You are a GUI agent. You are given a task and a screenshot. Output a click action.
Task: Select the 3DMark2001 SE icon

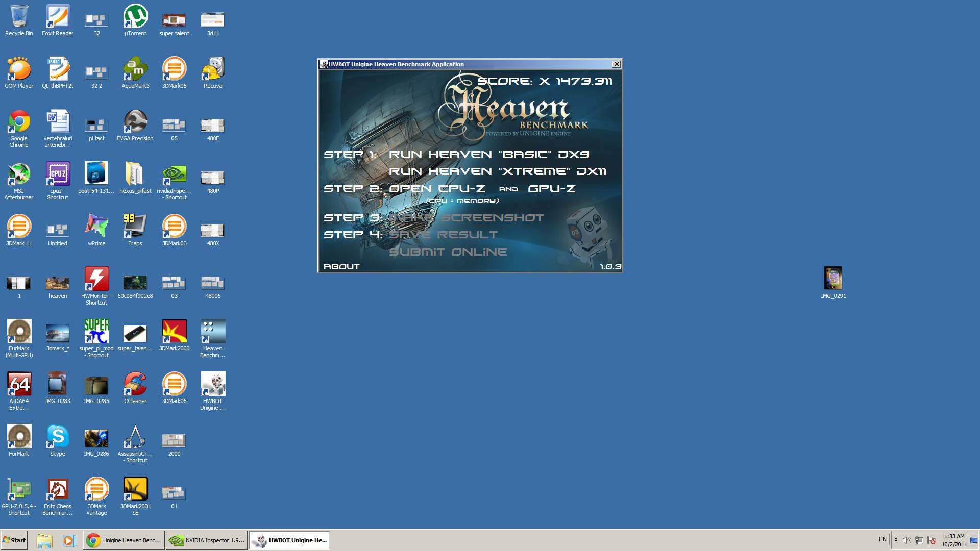point(135,496)
